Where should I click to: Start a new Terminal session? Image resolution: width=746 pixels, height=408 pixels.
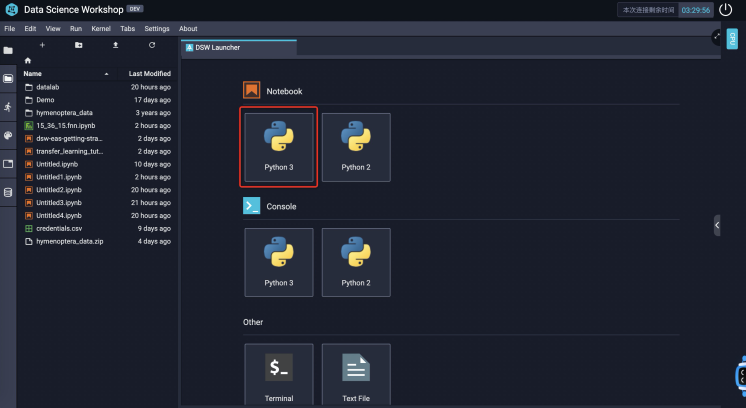coord(279,374)
